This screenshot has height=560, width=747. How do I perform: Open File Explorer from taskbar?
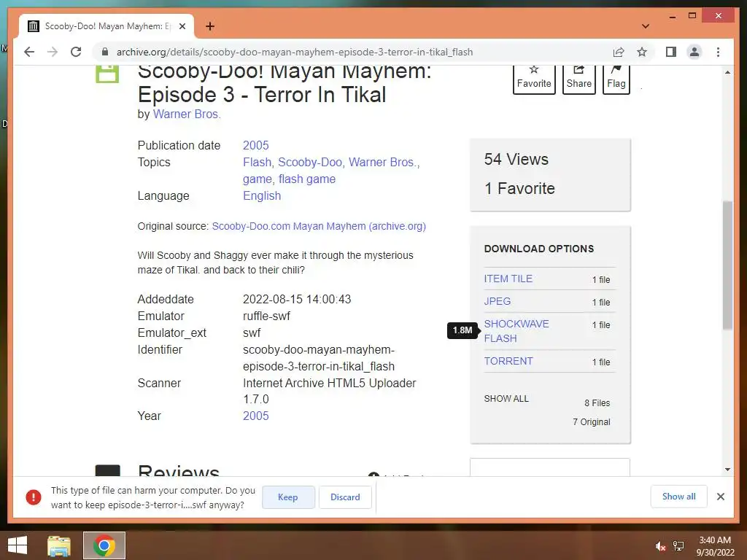pyautogui.click(x=59, y=545)
